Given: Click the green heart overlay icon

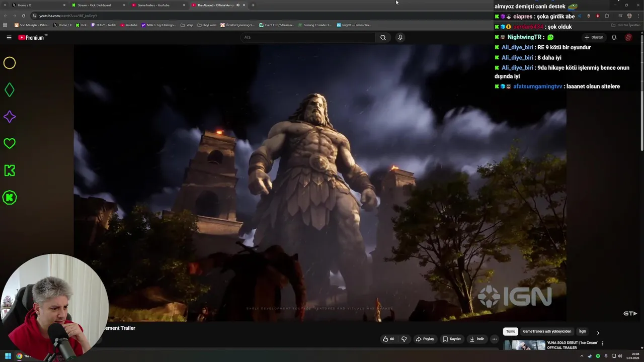Looking at the screenshot, I should point(10,144).
